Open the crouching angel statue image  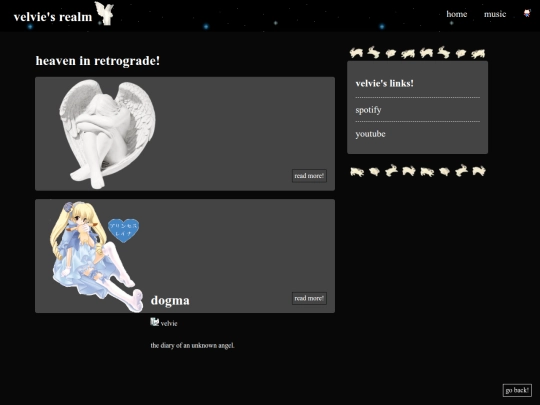tap(107, 134)
